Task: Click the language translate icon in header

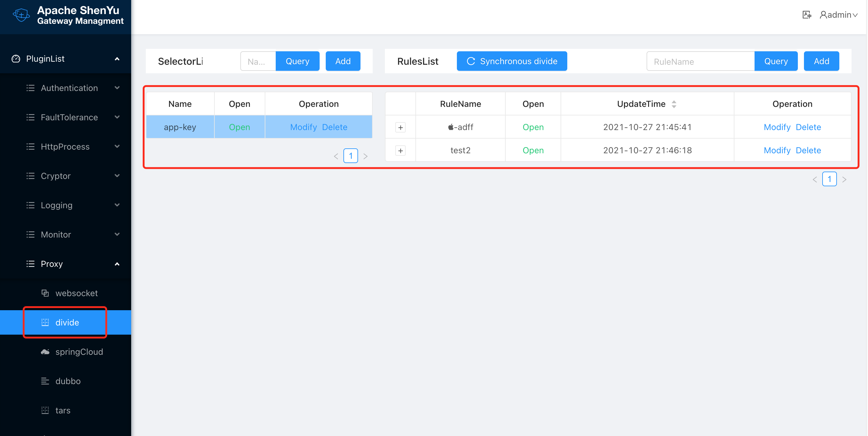Action: [806, 15]
